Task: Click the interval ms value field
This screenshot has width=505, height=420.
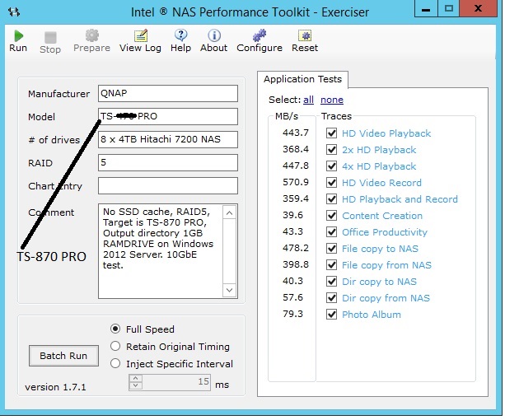Action: (176, 382)
